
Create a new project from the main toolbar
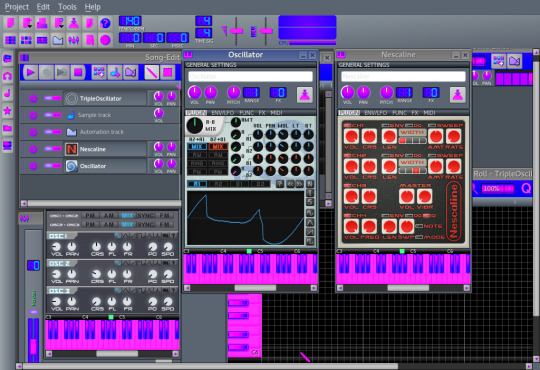pyautogui.click(x=10, y=23)
